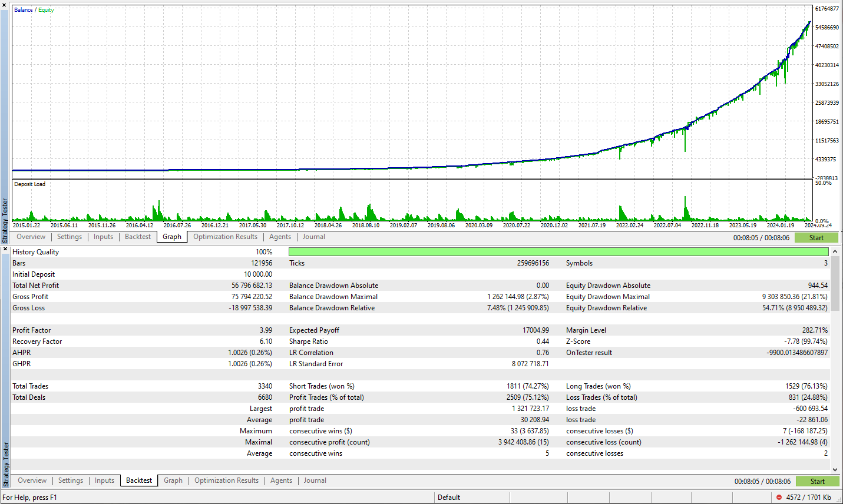Click Start button in the statistics panel
This screenshot has width=843, height=504.
coord(817,482)
